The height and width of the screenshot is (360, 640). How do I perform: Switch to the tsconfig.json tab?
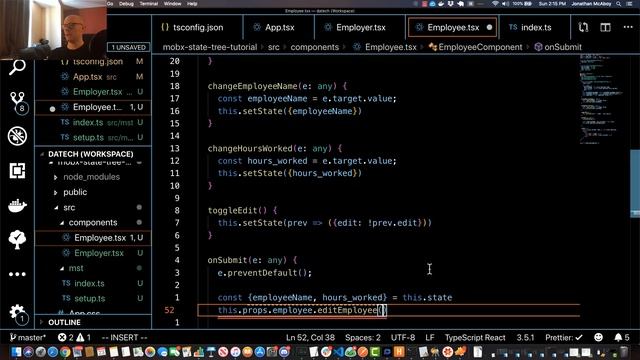pyautogui.click(x=197, y=27)
